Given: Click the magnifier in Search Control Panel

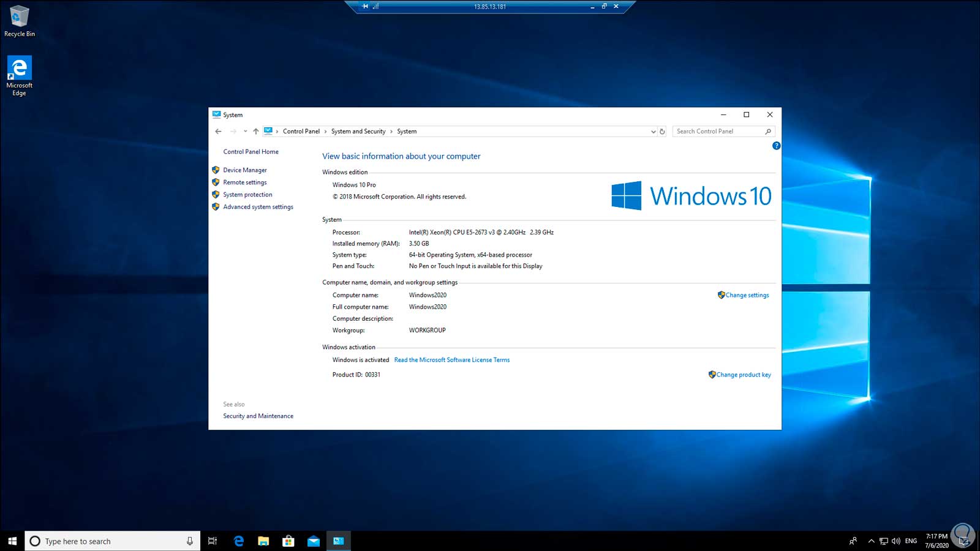Looking at the screenshot, I should point(768,132).
